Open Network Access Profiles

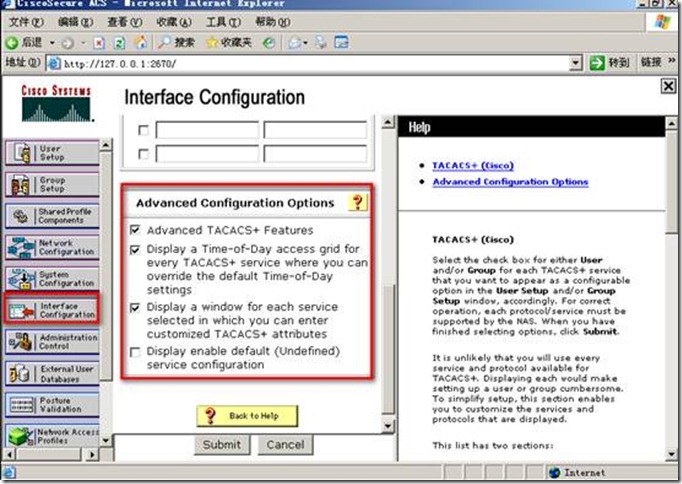click(52, 436)
